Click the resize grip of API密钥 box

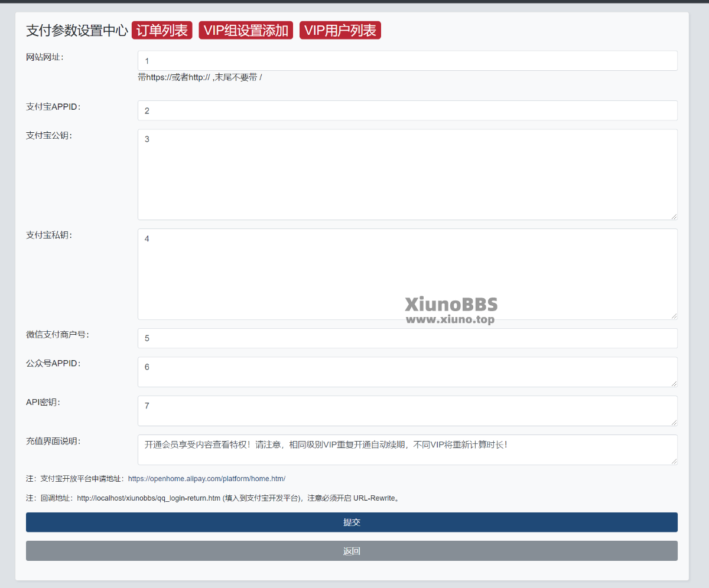pos(674,422)
